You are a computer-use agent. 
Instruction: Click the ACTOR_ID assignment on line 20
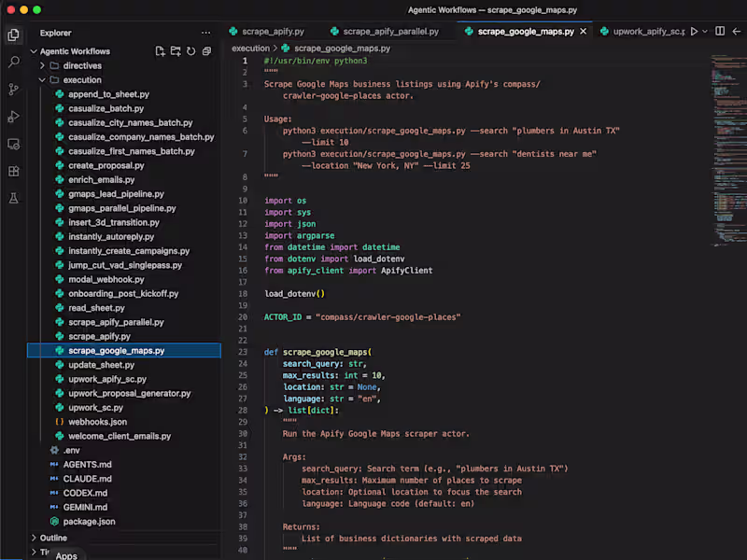coord(362,317)
